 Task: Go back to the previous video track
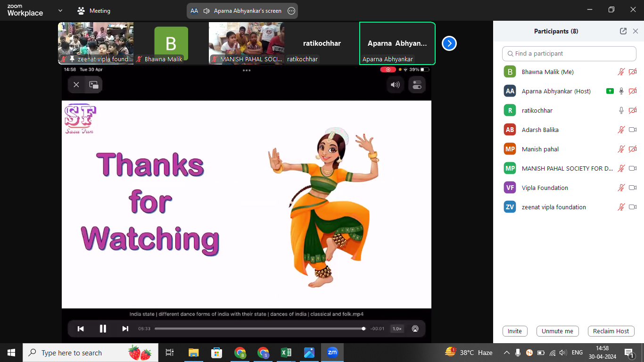tap(81, 329)
